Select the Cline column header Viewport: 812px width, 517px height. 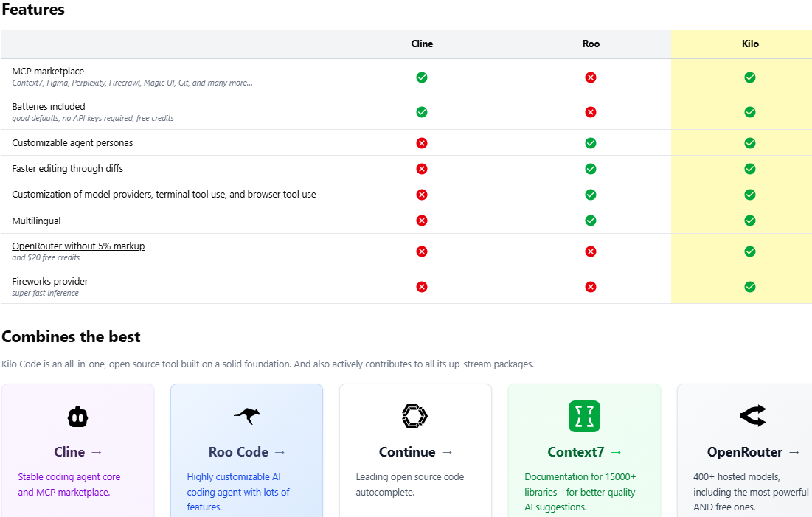coord(422,44)
